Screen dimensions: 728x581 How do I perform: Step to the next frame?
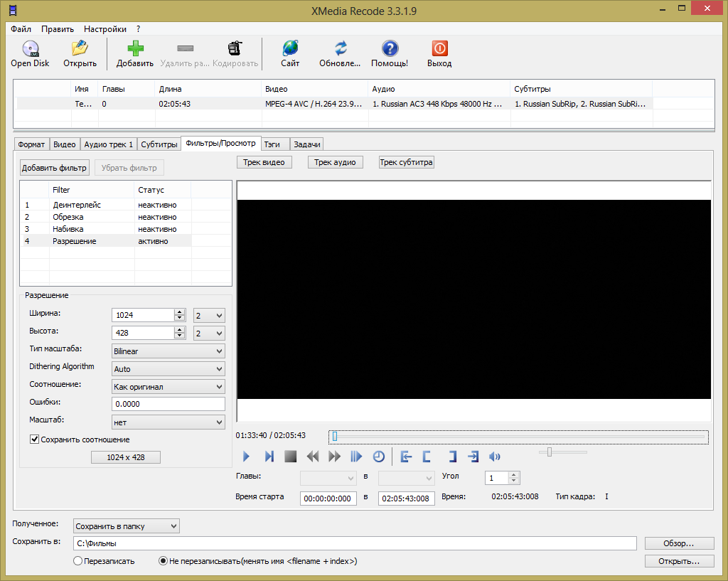point(269,457)
